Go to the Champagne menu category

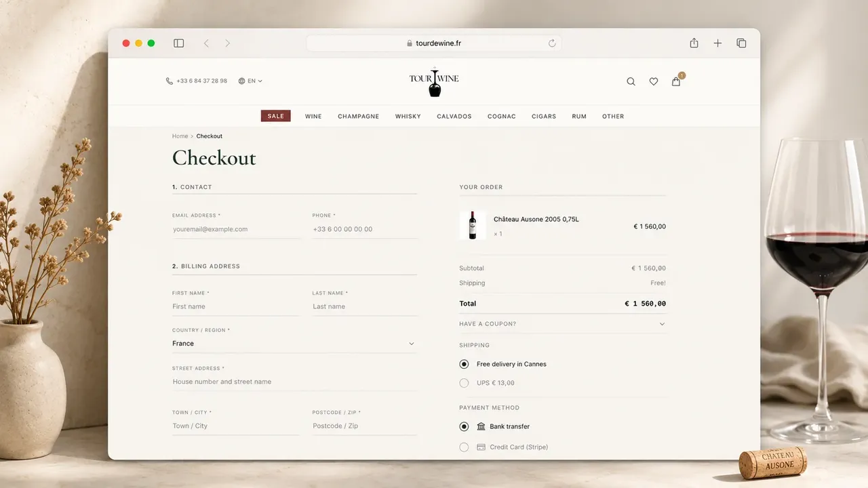pyautogui.click(x=359, y=117)
